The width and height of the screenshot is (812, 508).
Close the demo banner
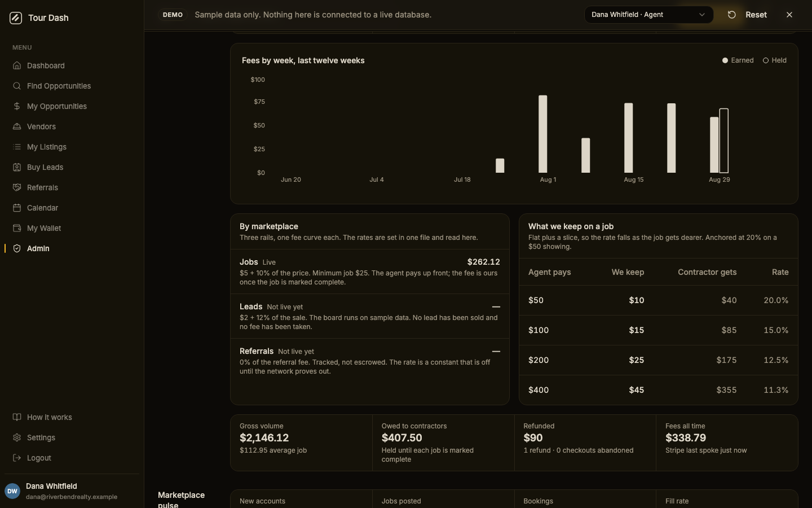tap(789, 15)
